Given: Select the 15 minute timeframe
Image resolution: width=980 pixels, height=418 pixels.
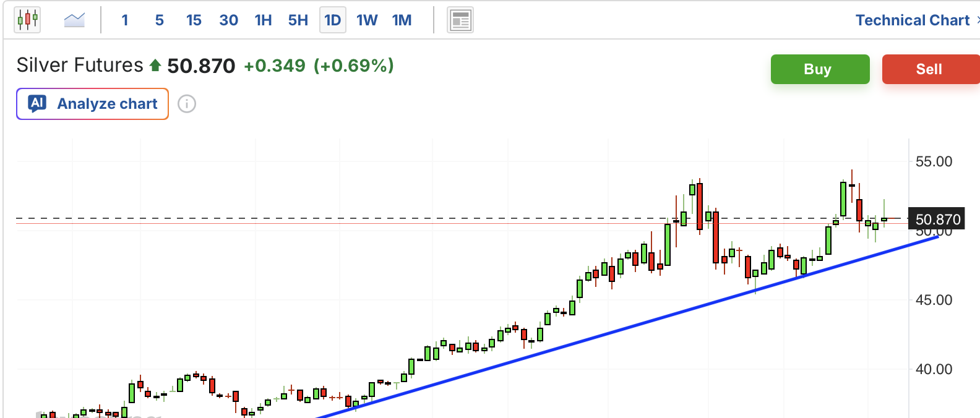Looking at the screenshot, I should click(194, 20).
